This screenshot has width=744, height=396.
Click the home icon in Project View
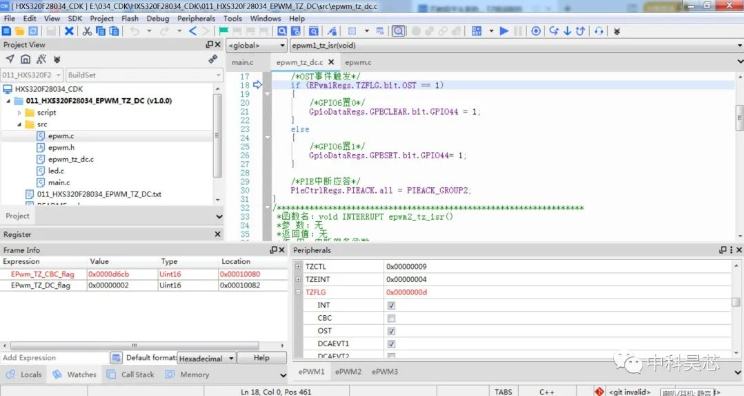[26, 59]
